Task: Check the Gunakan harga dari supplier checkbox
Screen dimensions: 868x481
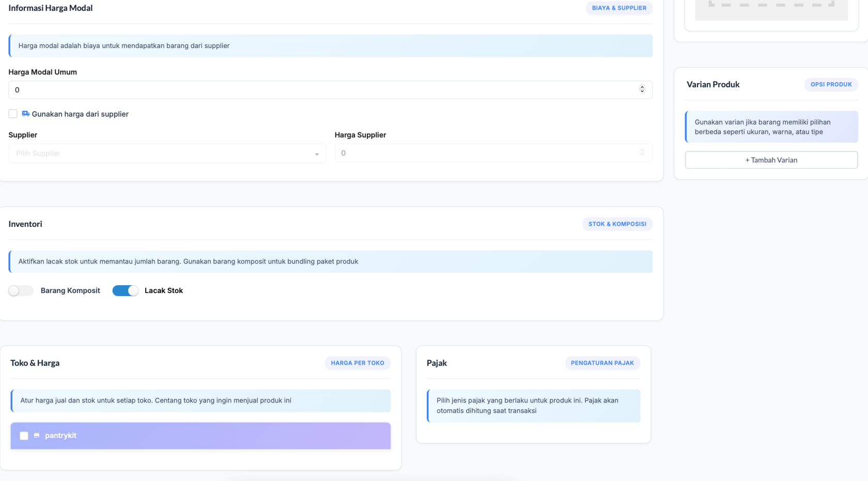Action: coord(13,114)
